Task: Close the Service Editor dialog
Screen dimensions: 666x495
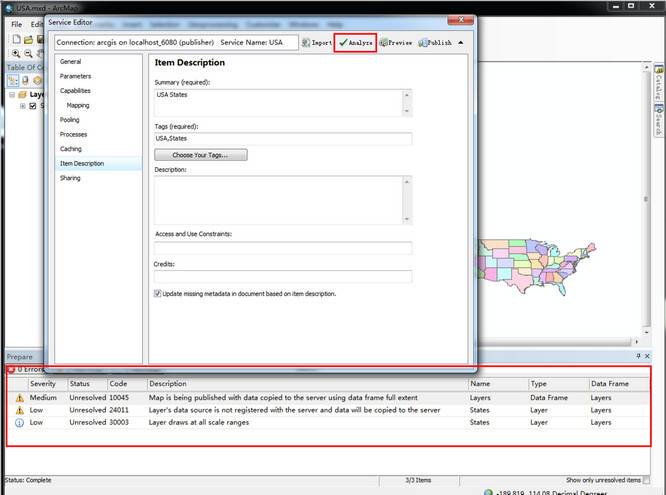Action: point(461,20)
